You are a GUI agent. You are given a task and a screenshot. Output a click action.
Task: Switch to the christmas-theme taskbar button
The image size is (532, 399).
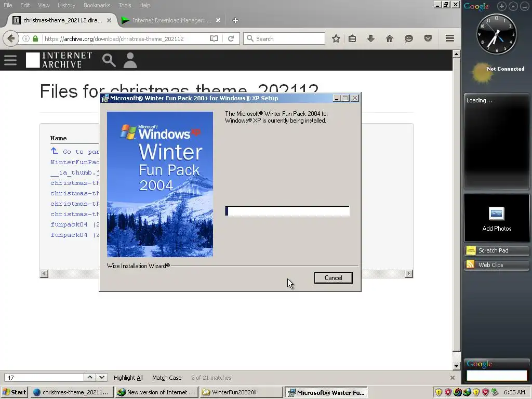tap(72, 392)
